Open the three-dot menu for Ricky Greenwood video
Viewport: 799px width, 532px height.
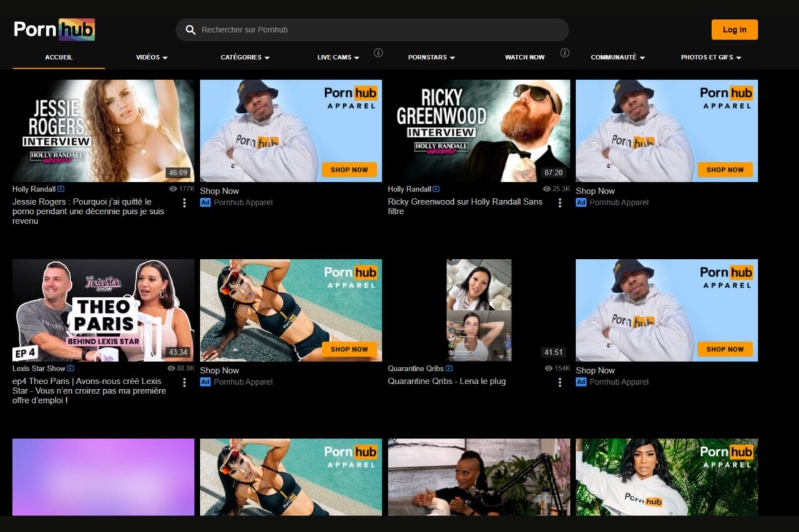(560, 203)
